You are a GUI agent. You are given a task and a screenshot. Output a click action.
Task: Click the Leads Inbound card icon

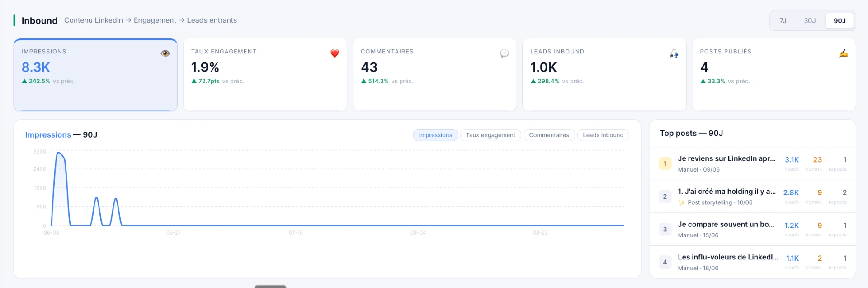coord(674,54)
